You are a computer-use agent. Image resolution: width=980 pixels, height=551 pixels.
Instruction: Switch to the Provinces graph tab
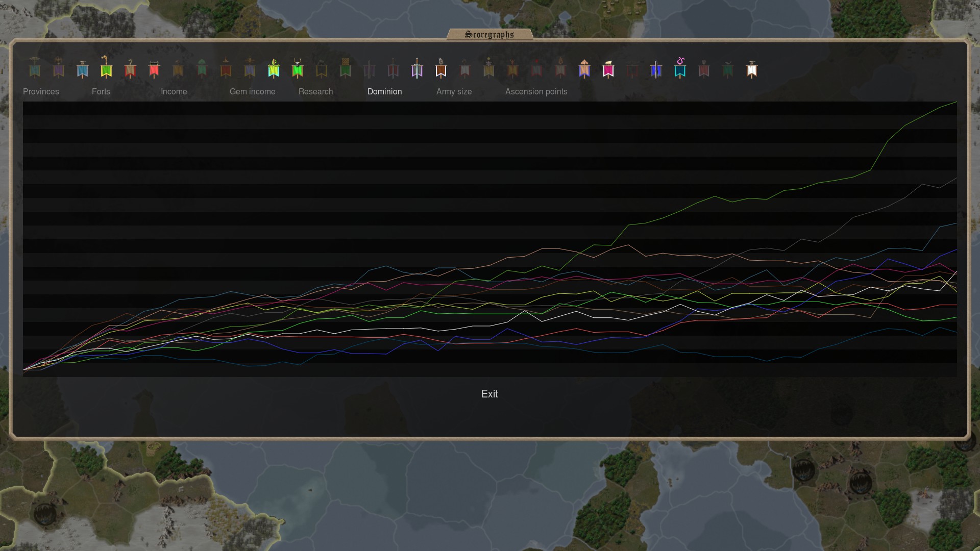pos(41,91)
